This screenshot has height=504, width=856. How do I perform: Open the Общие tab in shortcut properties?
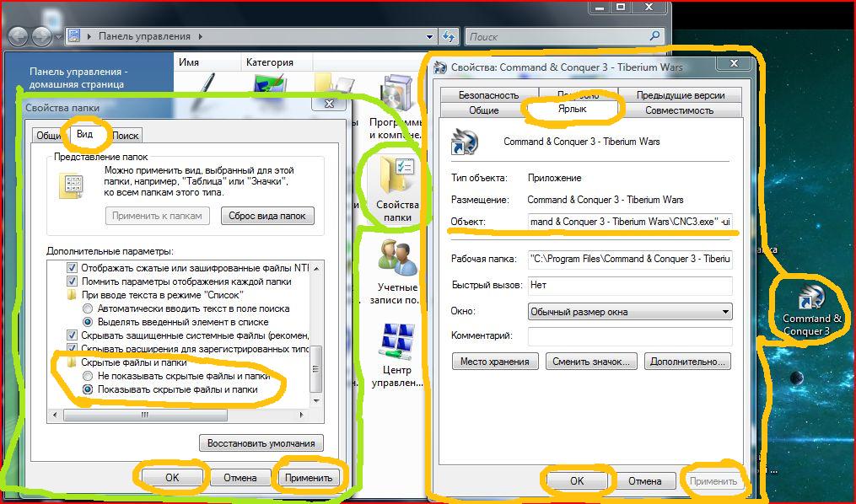pyautogui.click(x=484, y=110)
